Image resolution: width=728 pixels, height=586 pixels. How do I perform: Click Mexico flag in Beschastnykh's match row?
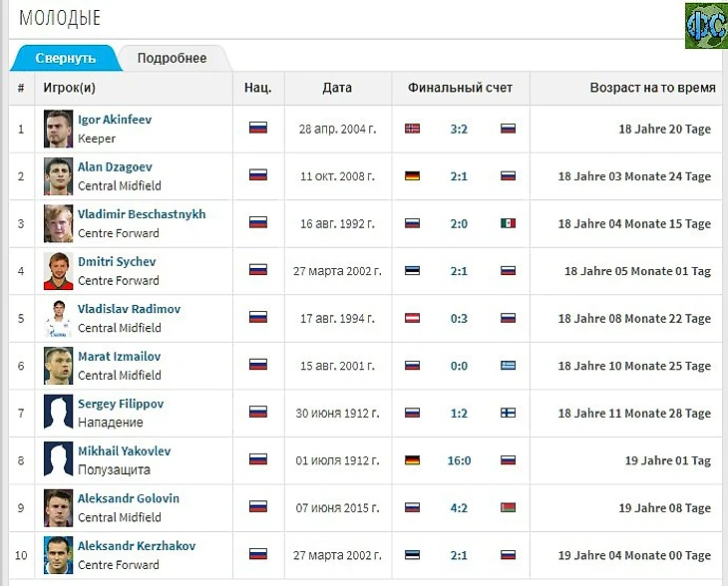(x=508, y=223)
